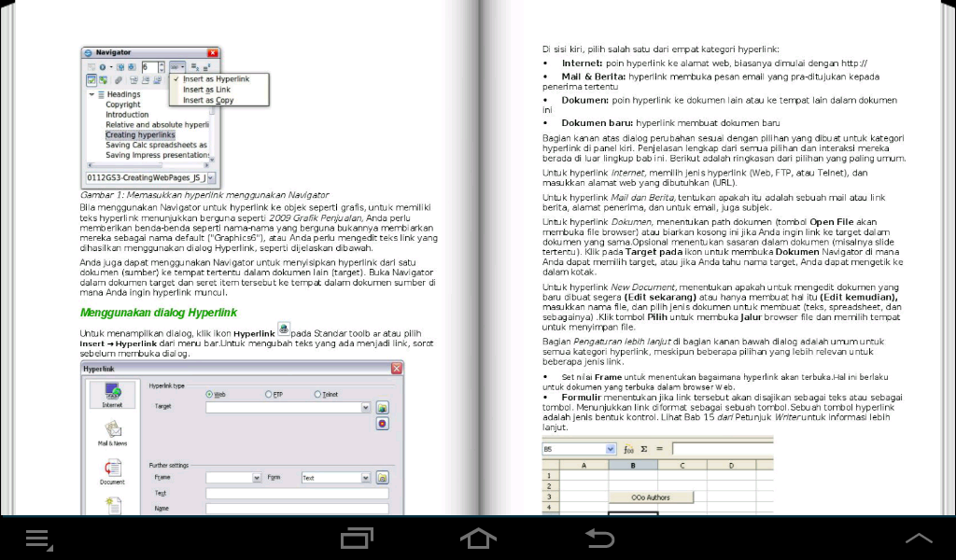Select 'Saving Impress presentations' heading
Viewport: 956px width, 560px height.
157,155
